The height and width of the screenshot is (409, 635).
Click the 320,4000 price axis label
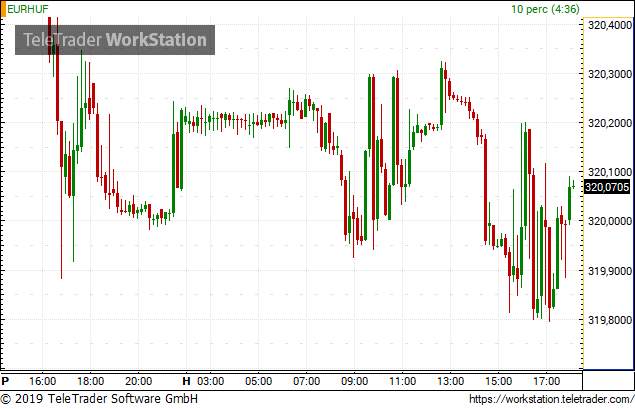click(609, 25)
